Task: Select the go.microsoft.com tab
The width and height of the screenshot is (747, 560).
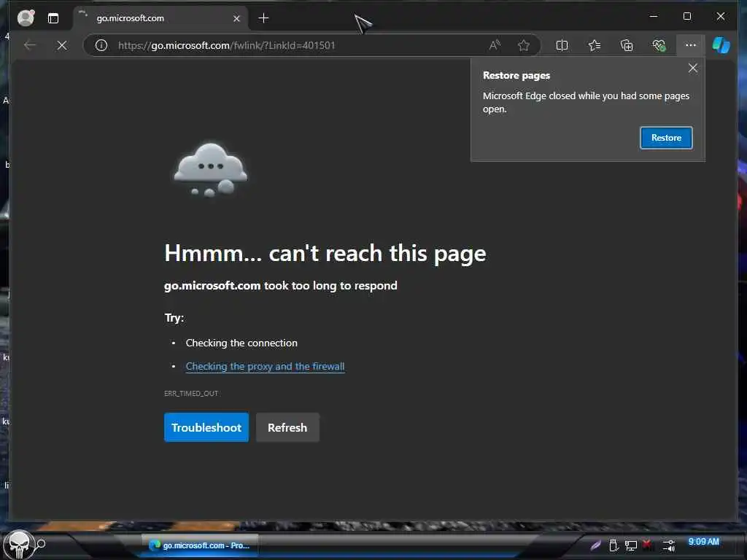Action: click(x=160, y=18)
